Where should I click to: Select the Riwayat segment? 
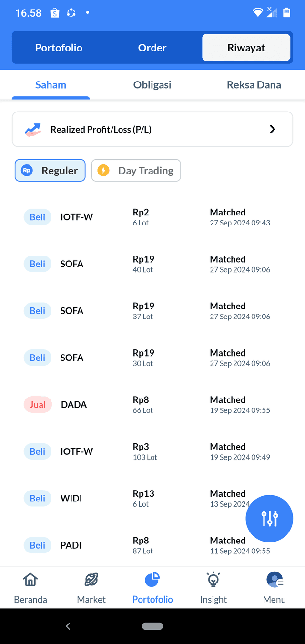pos(246,48)
